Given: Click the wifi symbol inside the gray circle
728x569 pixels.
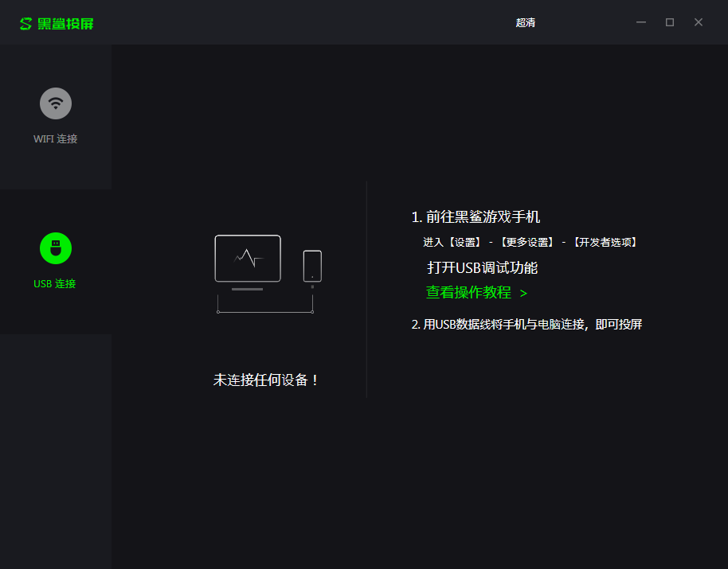Looking at the screenshot, I should pyautogui.click(x=55, y=103).
